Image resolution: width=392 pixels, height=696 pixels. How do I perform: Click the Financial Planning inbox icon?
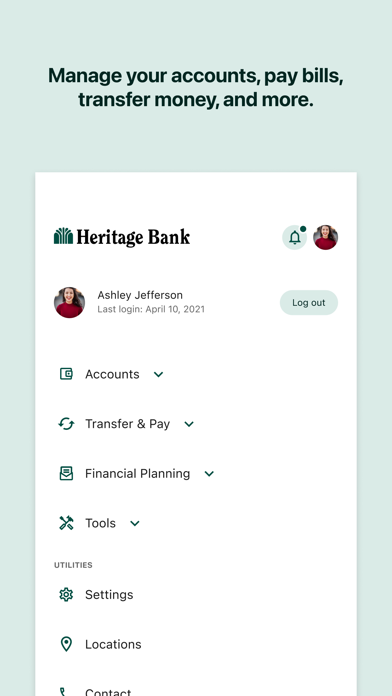(66, 474)
